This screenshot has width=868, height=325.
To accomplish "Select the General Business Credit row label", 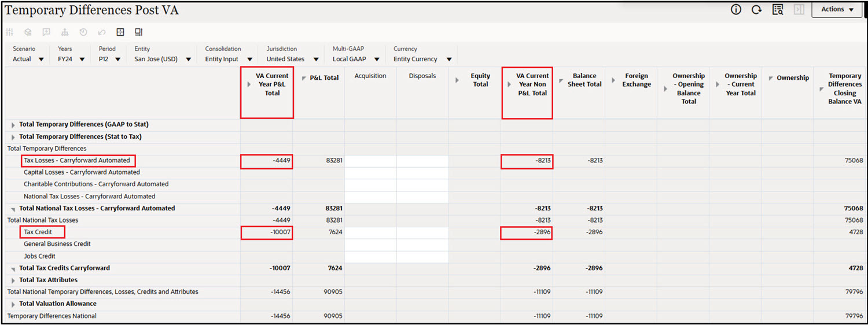I will 57,244.
